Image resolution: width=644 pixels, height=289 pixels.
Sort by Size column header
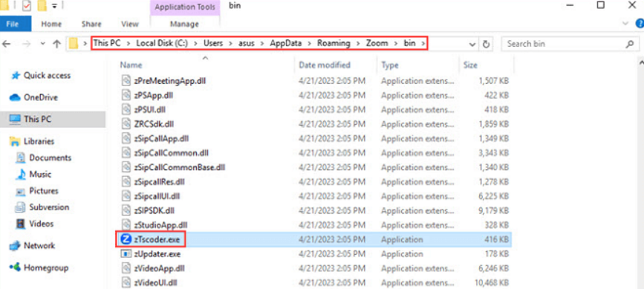tap(470, 65)
